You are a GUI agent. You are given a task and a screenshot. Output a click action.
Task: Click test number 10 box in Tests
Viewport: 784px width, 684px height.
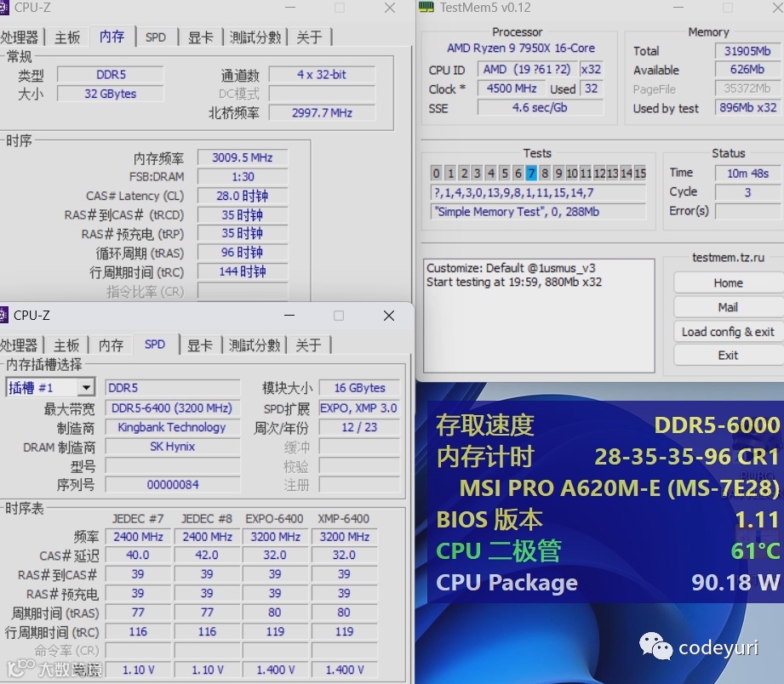click(571, 174)
